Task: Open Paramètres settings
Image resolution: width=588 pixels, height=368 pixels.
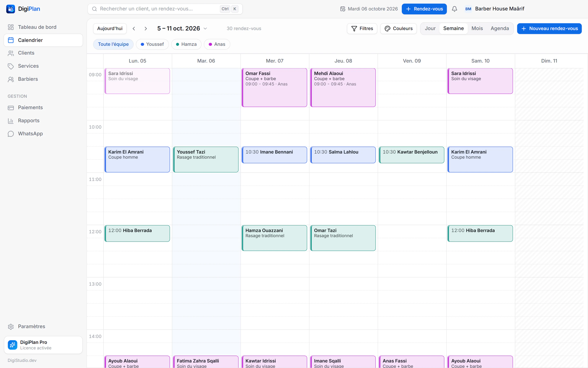Action: pyautogui.click(x=43, y=326)
